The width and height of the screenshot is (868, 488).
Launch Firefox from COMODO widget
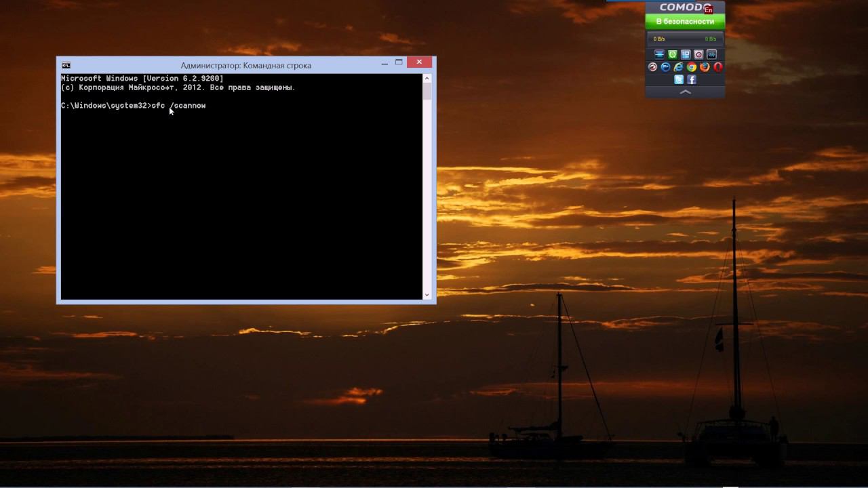[705, 67]
